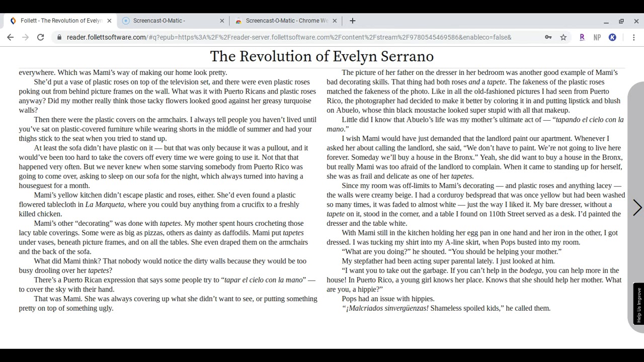This screenshot has width=644, height=362.
Task: Click the book title The Revolution of Evelyn Serrano
Action: tap(321, 56)
